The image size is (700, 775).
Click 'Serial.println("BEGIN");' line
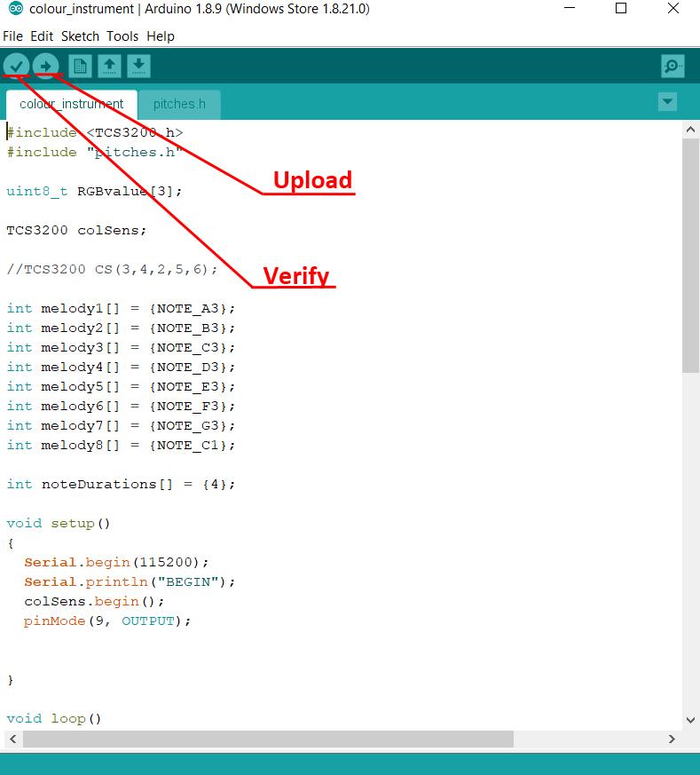click(x=130, y=582)
